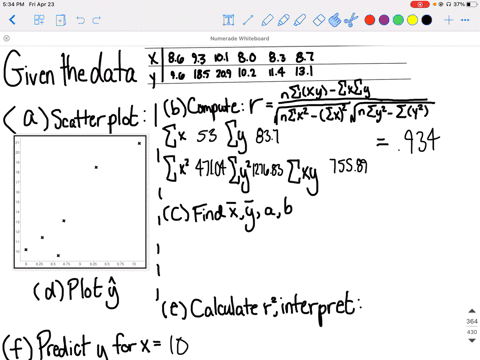Select the eraser tool
Image resolution: width=480 pixels, height=360 pixels.
coord(319,20)
